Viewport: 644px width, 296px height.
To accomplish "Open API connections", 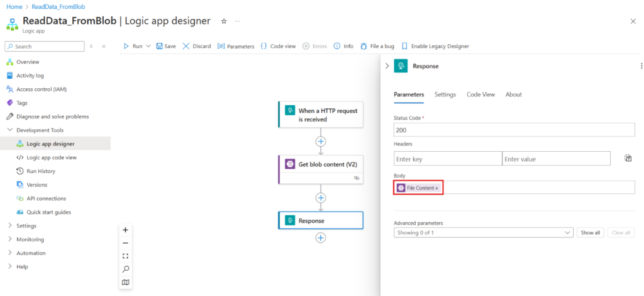I will [46, 198].
